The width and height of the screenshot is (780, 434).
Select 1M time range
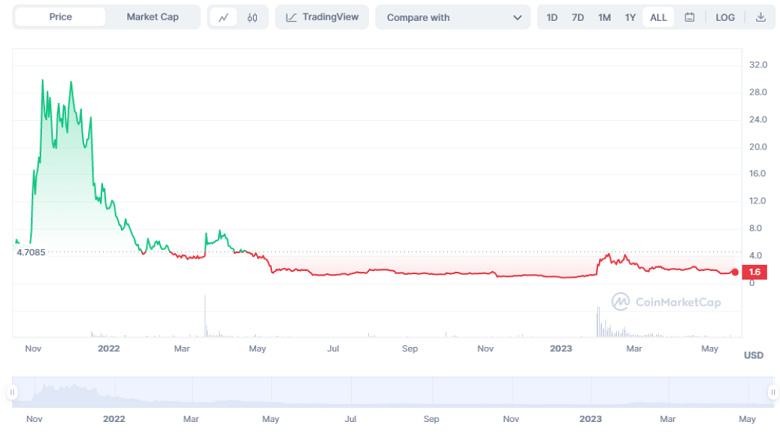(x=604, y=17)
